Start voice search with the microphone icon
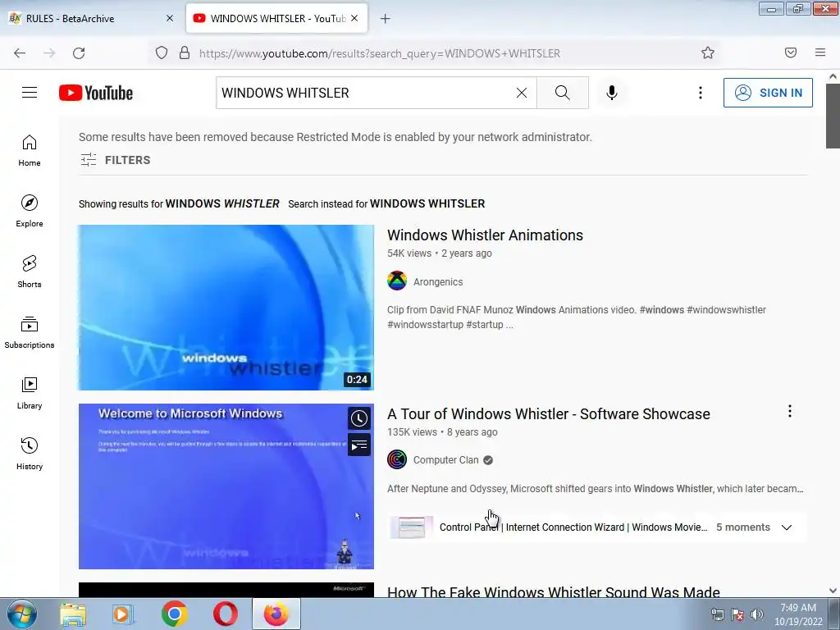The height and width of the screenshot is (630, 840). click(x=612, y=93)
